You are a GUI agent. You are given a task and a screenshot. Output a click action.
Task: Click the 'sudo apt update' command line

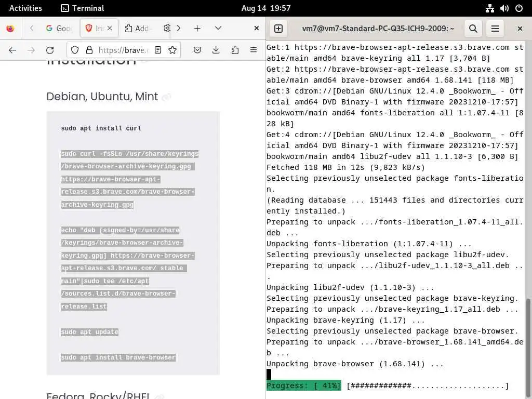[89, 332]
